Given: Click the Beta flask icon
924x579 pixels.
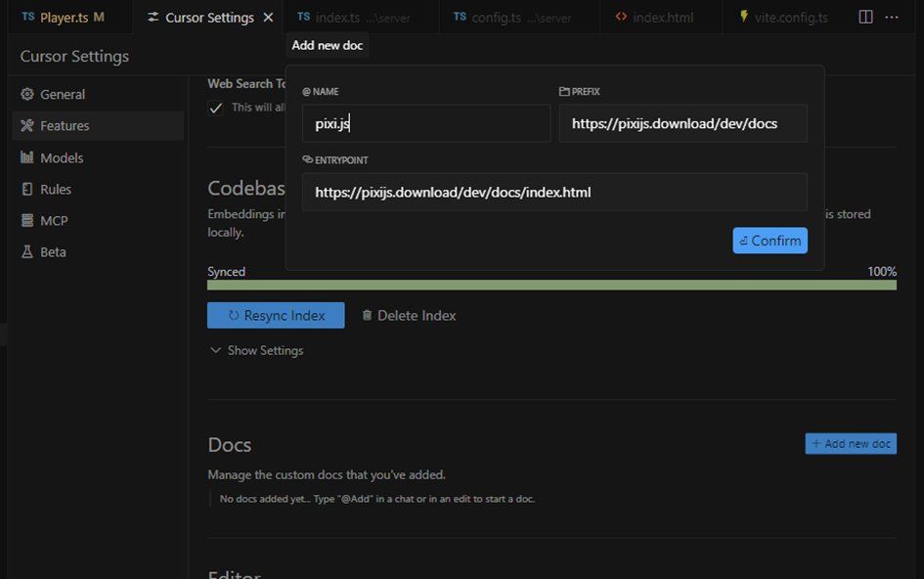Looking at the screenshot, I should point(27,251).
